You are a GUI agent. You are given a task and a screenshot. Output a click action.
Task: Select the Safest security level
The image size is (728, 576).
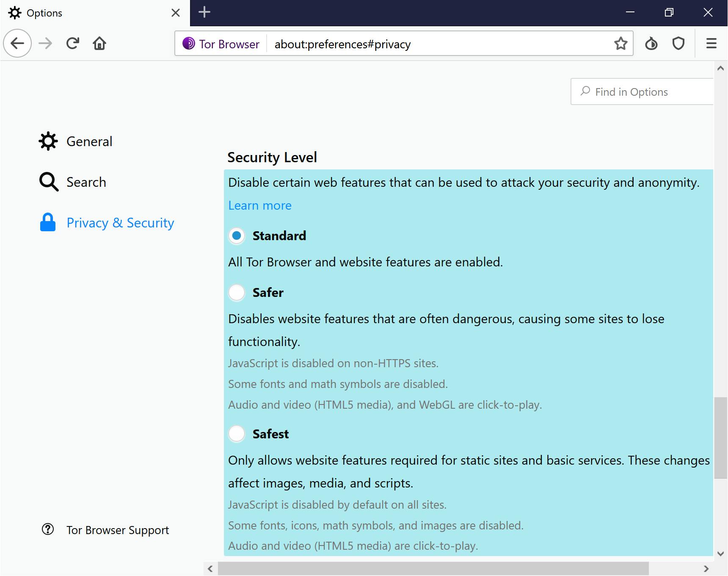click(x=237, y=434)
